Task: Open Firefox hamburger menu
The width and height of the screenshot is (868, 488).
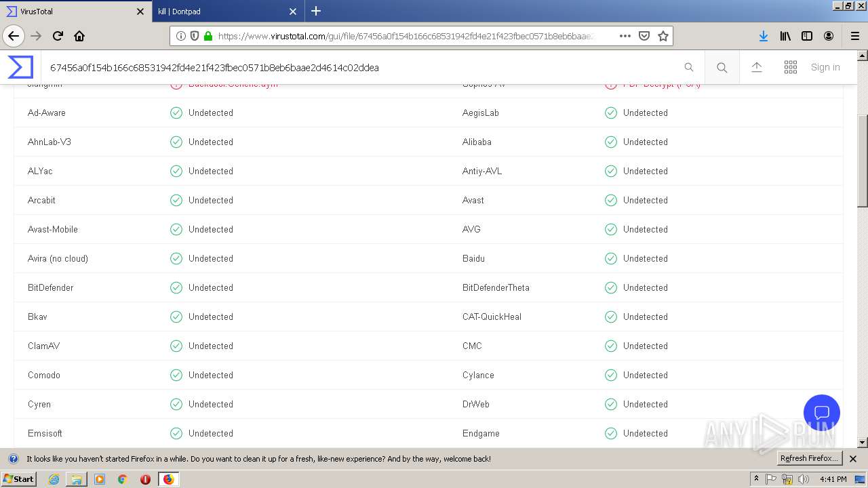Action: [x=854, y=36]
